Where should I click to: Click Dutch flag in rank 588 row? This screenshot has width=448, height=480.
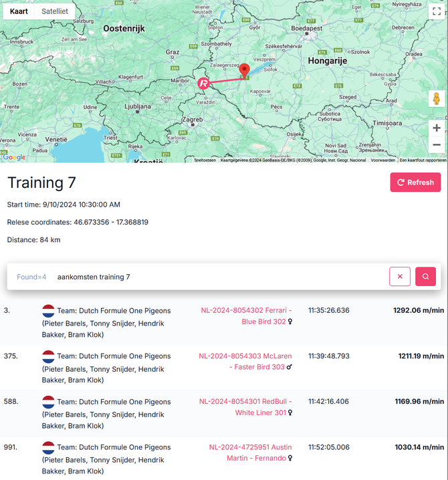[x=48, y=402]
